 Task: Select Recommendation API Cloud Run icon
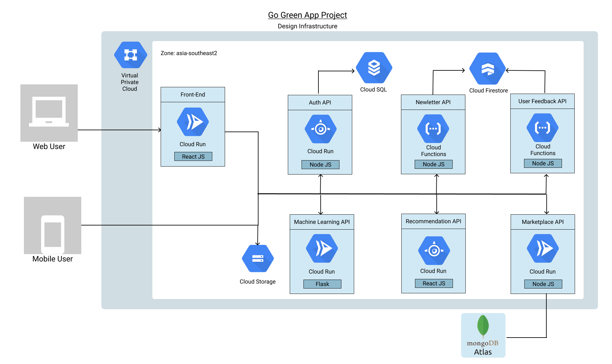point(434,251)
